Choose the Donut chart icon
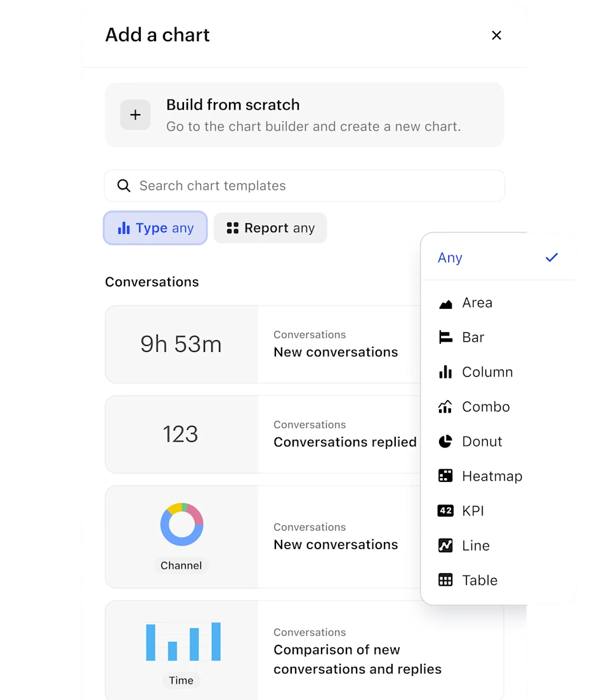This screenshot has width=609, height=700. pos(445,441)
